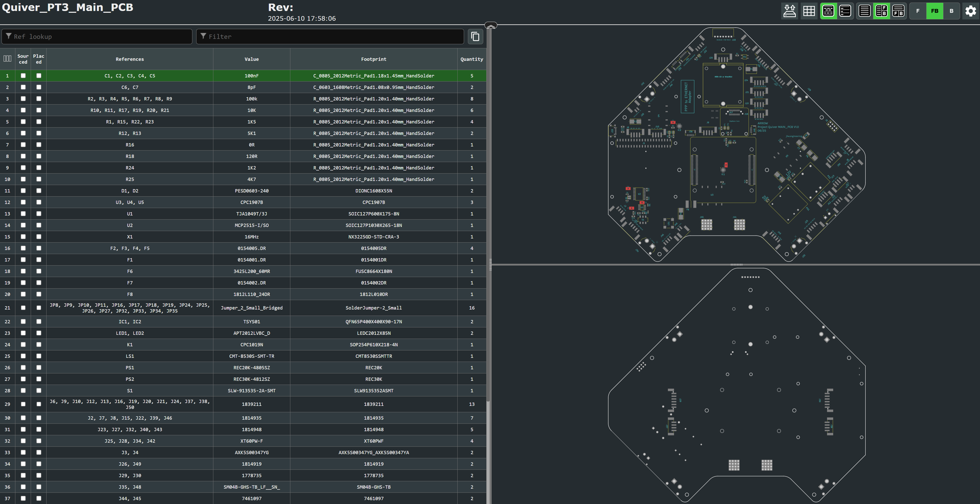Sort the table by Quantity header
Viewport: 980px width, 504px height.
(x=472, y=59)
